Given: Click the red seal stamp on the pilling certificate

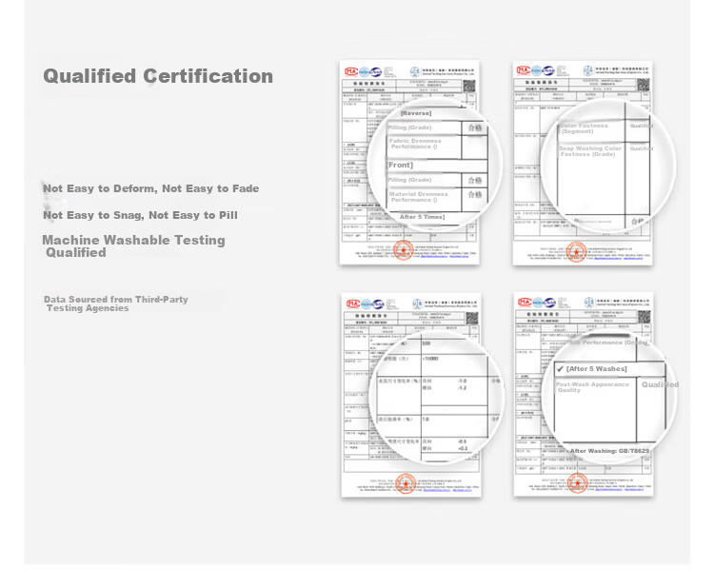Looking at the screenshot, I should pos(404,250).
